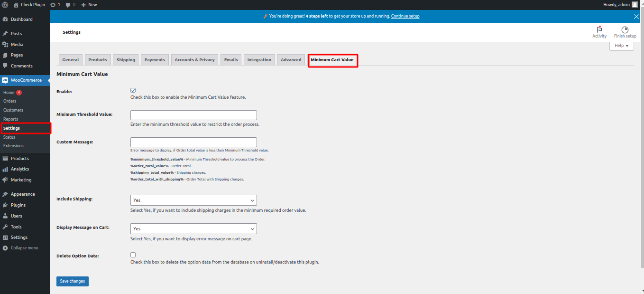This screenshot has width=644, height=294.
Task: Collapse the admin sidebar menu
Action: [24, 248]
